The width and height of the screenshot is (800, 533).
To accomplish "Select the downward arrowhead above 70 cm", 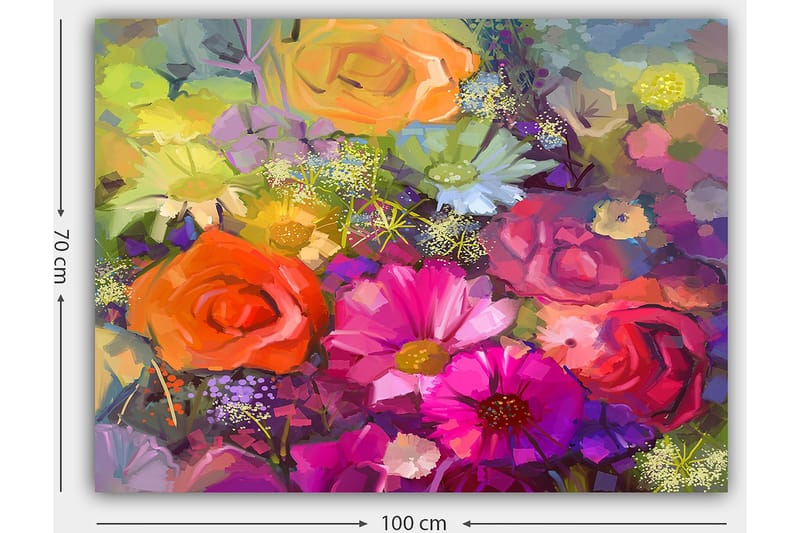I will coord(61,212).
